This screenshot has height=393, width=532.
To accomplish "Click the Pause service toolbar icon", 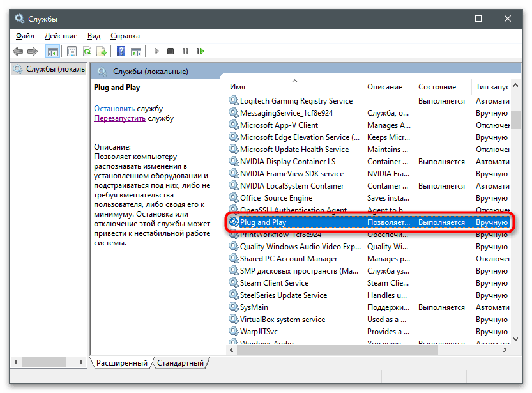I will point(185,51).
